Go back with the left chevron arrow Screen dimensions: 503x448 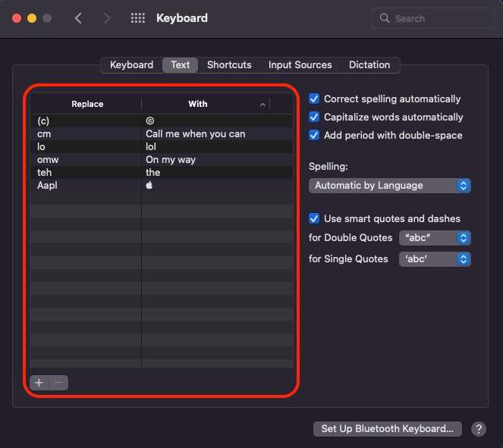(78, 18)
